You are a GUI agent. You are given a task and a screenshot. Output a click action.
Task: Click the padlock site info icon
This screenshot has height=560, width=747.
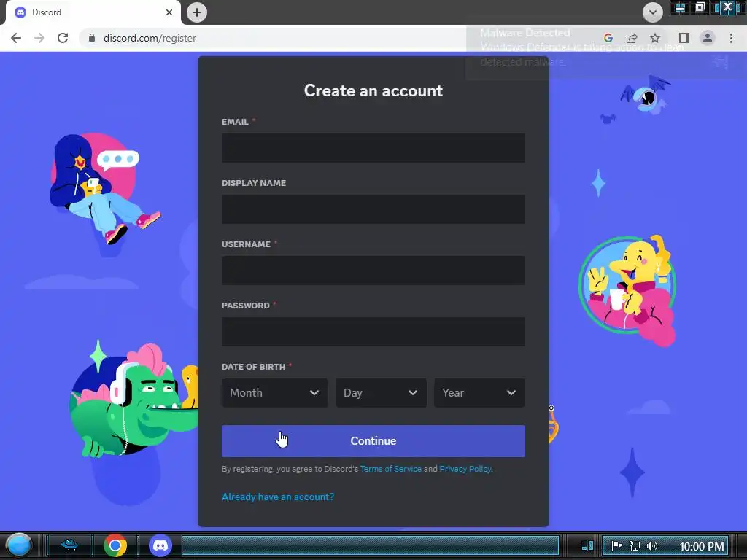tap(92, 38)
